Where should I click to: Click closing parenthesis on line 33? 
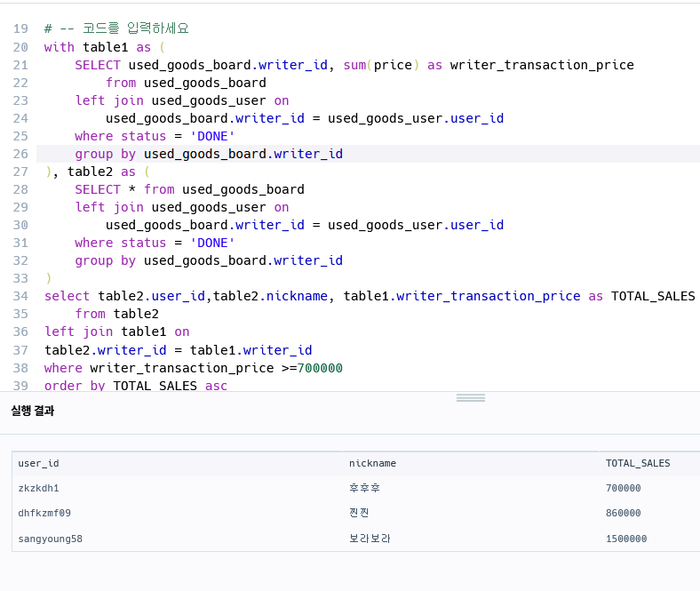coord(48,278)
